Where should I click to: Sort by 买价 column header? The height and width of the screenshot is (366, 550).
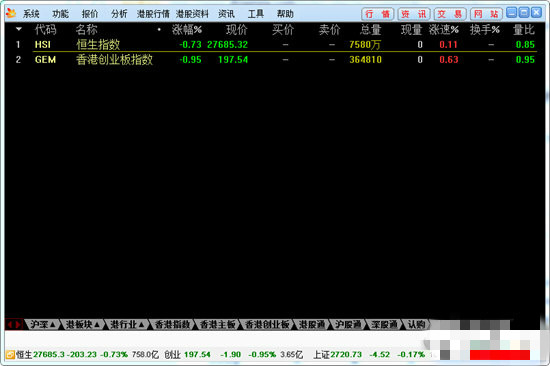click(x=283, y=30)
